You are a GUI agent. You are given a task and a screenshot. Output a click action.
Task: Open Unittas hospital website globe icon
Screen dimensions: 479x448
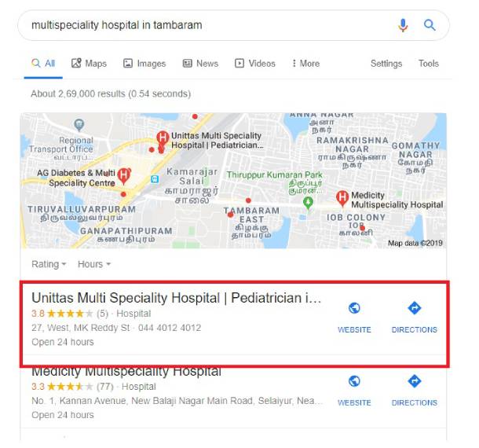354,308
